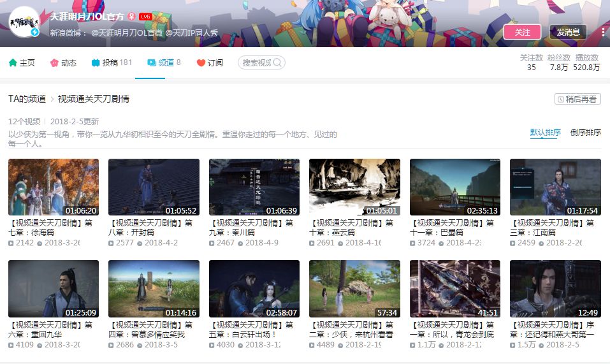The image size is (610, 364).
Task: Click the date clock icon before 2018-2-5
Action: coord(541,346)
